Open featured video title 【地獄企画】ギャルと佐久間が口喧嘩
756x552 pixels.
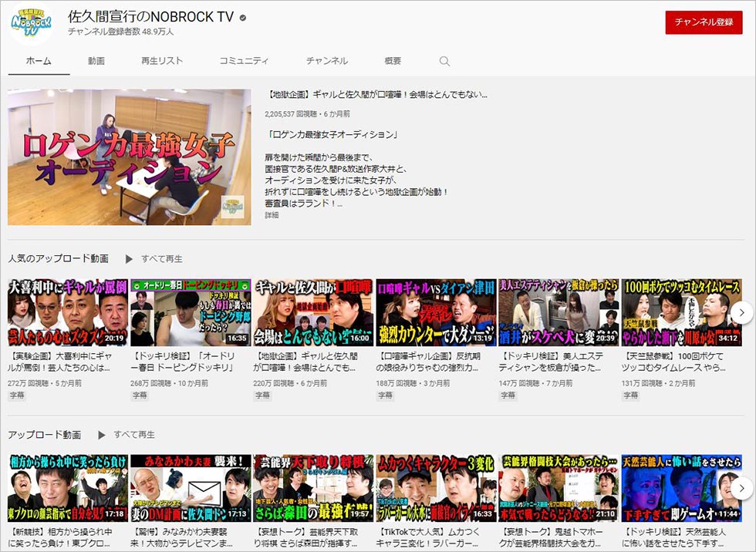376,94
